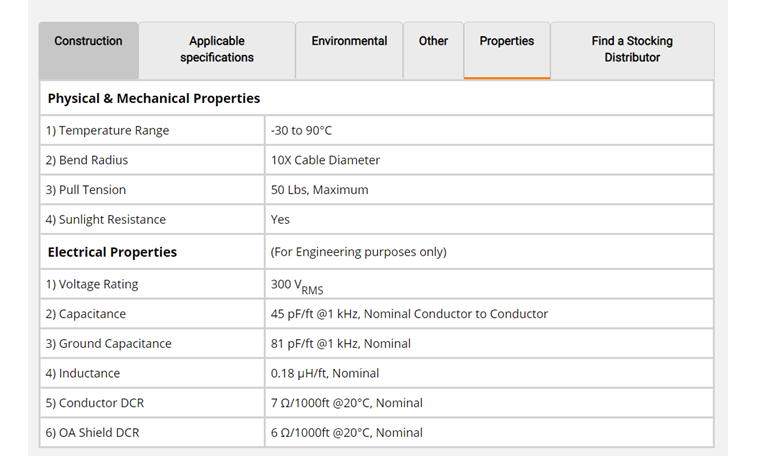Select the Environmental tab
This screenshot has width=757, height=456.
coord(349,42)
